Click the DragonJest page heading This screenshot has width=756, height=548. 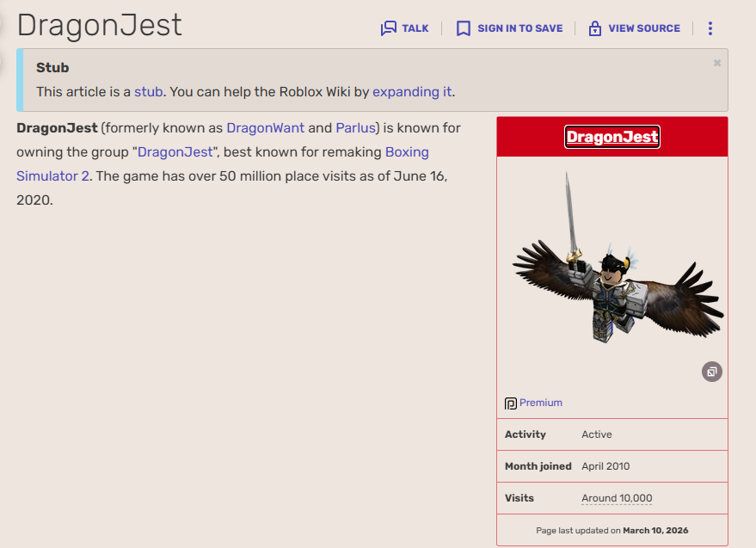pos(99,25)
